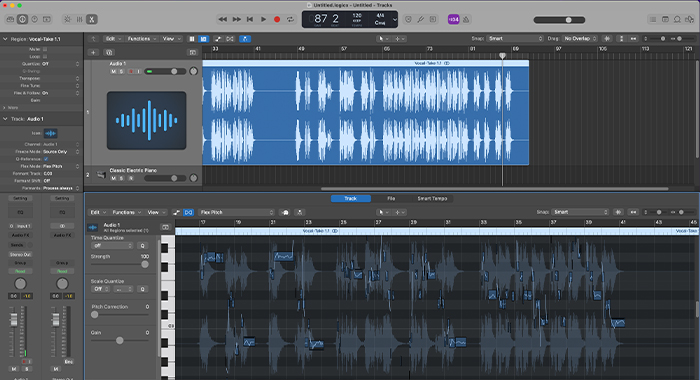The height and width of the screenshot is (380, 700).
Task: Collapse the Track Audio 1 inspector section
Action: pos(5,119)
